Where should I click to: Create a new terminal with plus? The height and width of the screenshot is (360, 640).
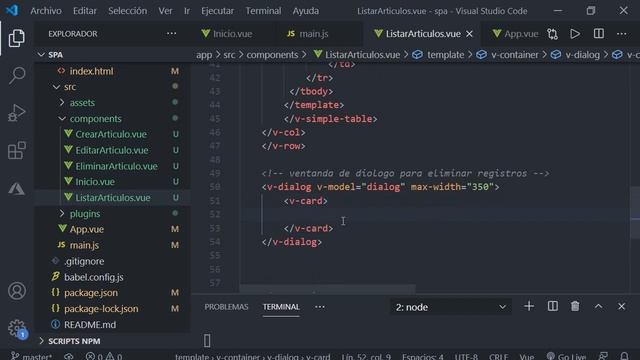pos(529,306)
